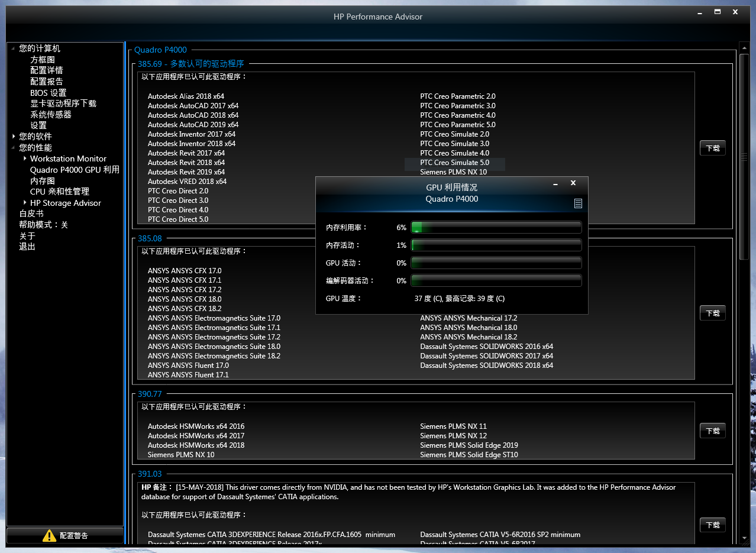The width and height of the screenshot is (756, 553).
Task: Open 白皮书 in the sidebar
Action: pos(31,214)
